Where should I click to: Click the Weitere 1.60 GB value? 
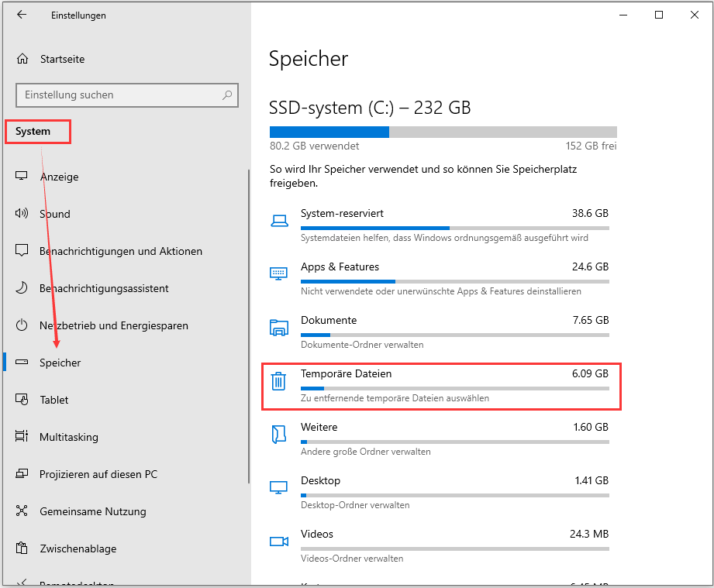tap(591, 427)
